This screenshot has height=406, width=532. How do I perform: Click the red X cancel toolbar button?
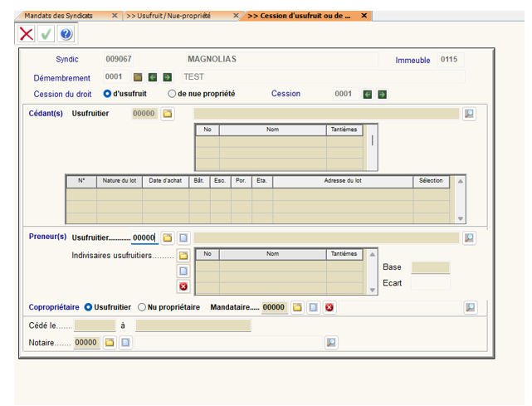27,34
